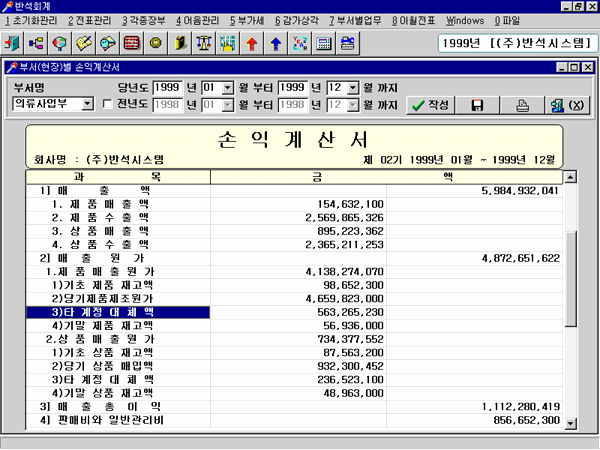
Task: Open the Windows menu
Action: click(465, 21)
